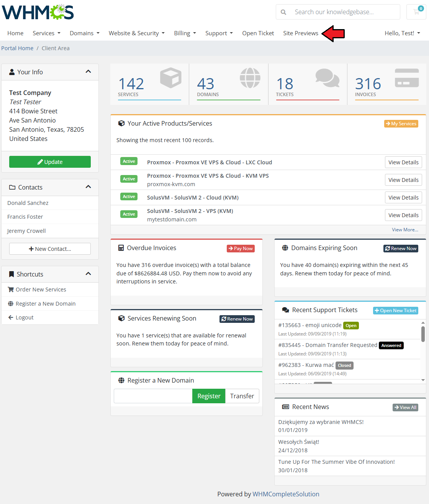The width and height of the screenshot is (429, 504).
Task: Select contact Francis Foster
Action: pyautogui.click(x=50, y=217)
